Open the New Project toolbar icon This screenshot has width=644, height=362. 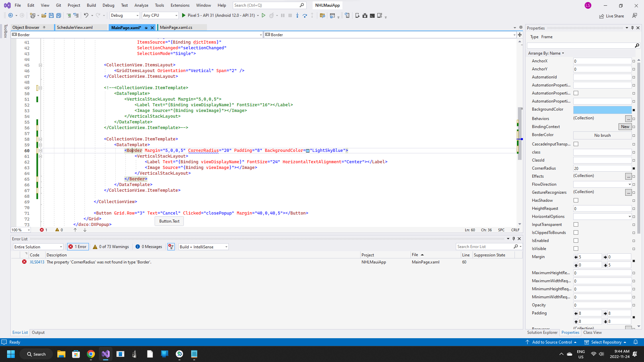pyautogui.click(x=33, y=15)
